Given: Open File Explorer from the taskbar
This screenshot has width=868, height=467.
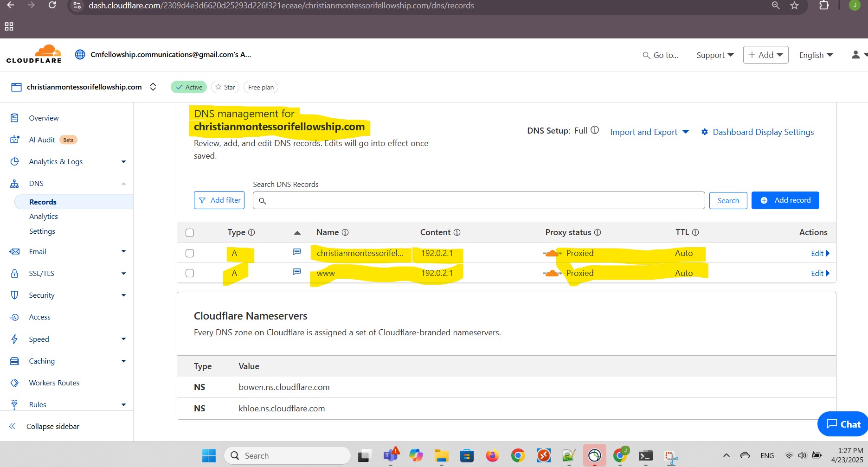Looking at the screenshot, I should click(x=441, y=456).
